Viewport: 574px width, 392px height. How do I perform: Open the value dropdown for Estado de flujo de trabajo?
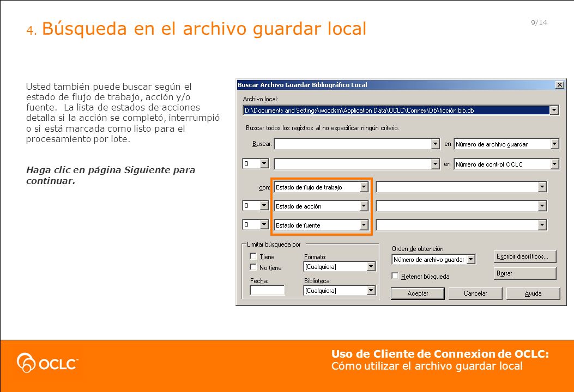[542, 187]
